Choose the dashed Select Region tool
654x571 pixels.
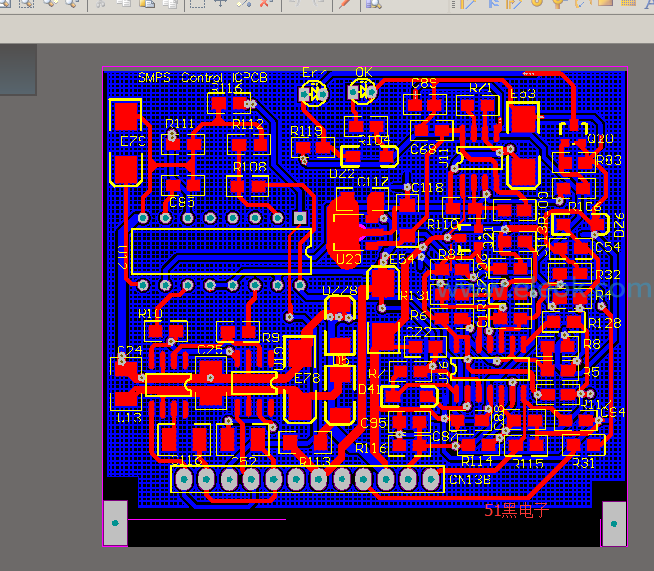[x=197, y=3]
